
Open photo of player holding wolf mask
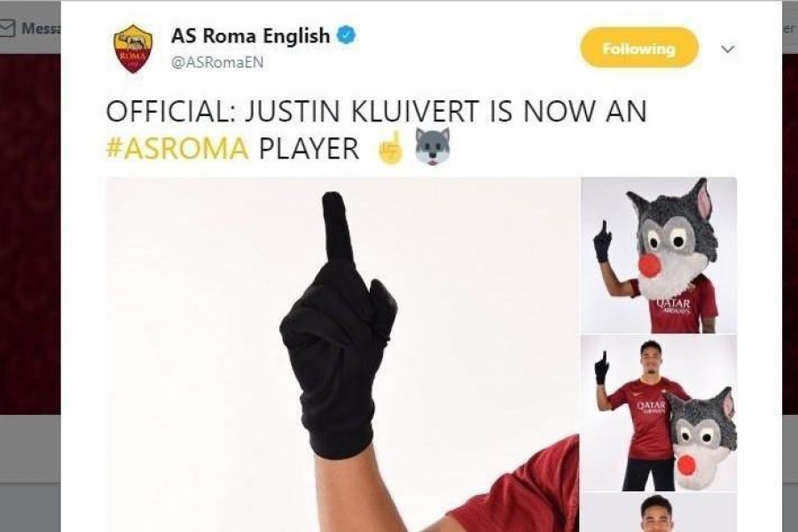click(659, 413)
